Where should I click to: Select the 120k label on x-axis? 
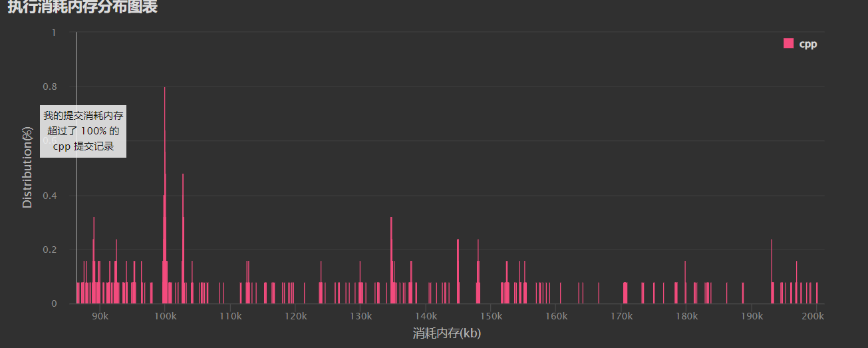click(x=295, y=317)
